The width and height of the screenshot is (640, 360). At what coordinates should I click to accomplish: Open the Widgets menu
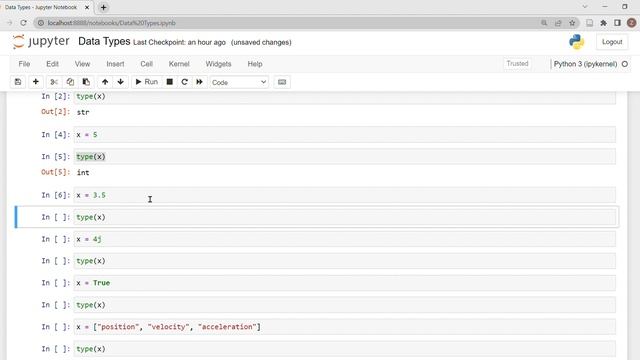[x=218, y=64]
